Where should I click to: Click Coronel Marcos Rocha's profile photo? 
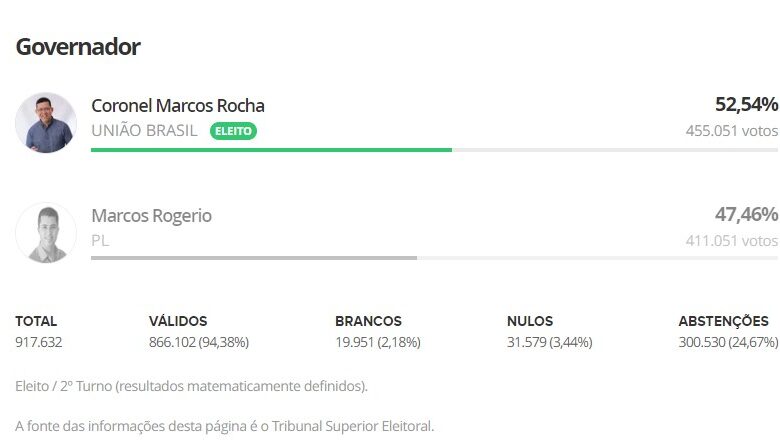click(x=46, y=123)
